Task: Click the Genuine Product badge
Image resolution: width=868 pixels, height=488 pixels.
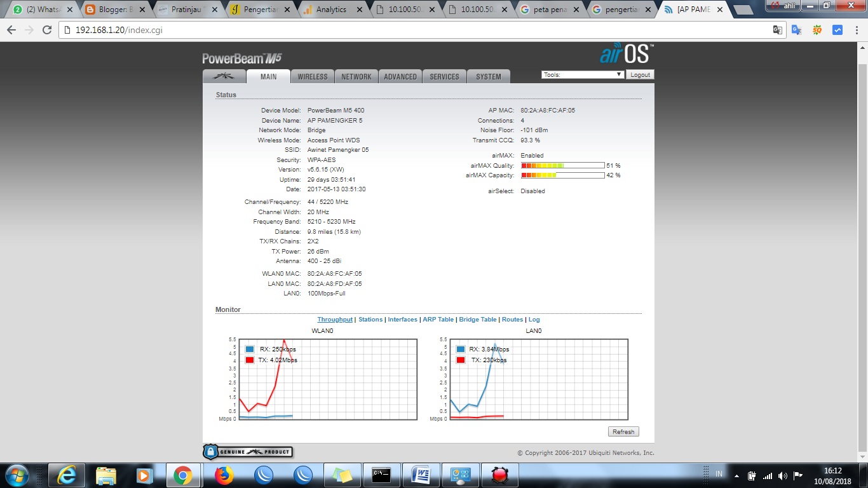Action: pos(247,452)
